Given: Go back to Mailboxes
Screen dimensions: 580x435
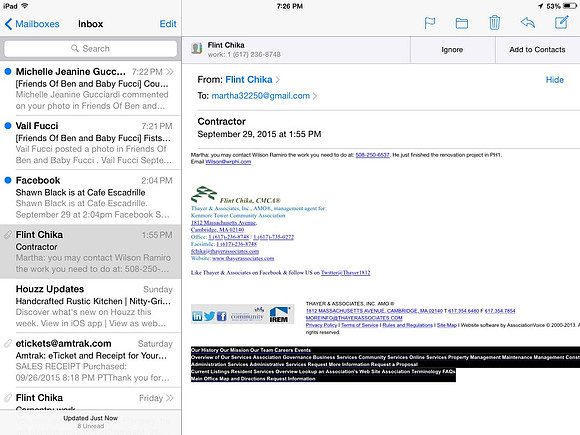Looking at the screenshot, I should coord(32,24).
